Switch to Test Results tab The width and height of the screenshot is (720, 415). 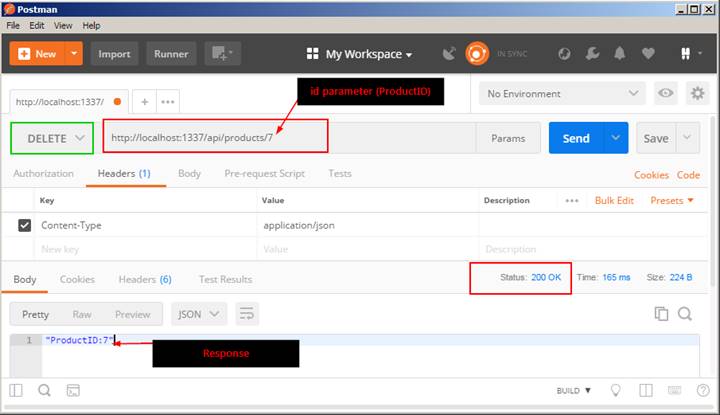(225, 279)
